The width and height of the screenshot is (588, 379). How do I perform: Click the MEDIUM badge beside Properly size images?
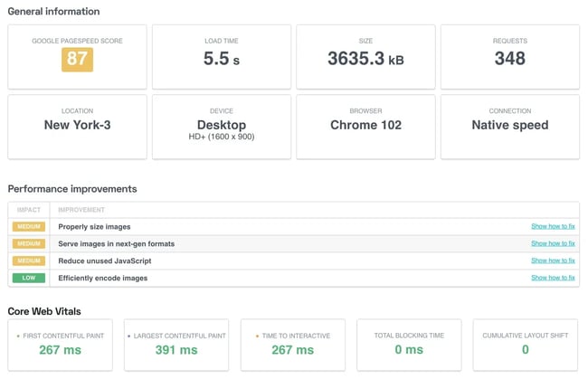[29, 227]
